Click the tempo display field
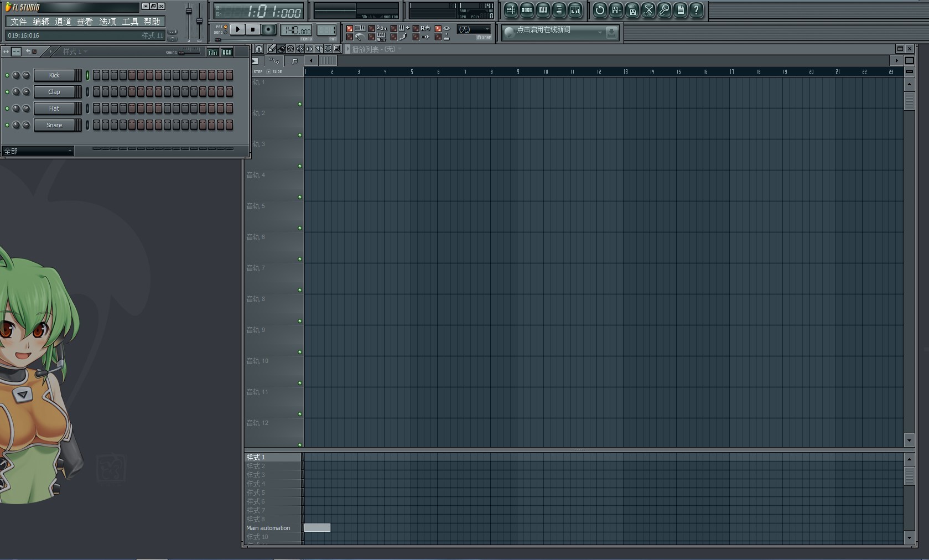The image size is (929, 560). [296, 30]
